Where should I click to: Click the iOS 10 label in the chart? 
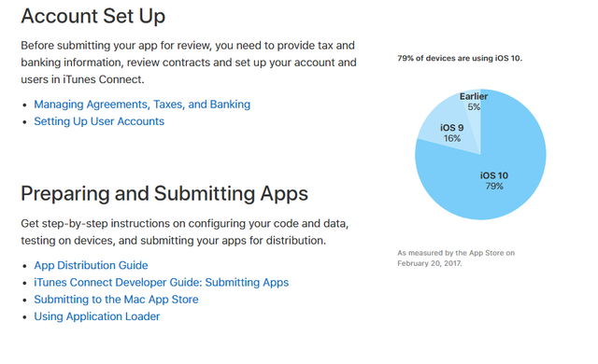(x=494, y=175)
